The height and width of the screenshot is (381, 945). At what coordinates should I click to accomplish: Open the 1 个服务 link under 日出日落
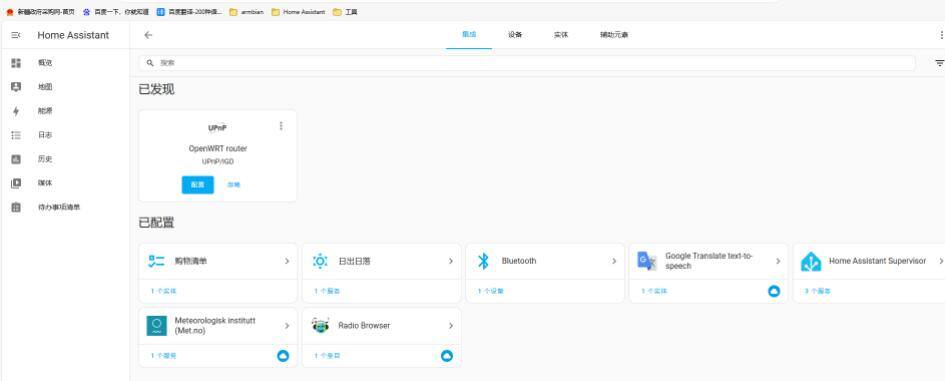(327, 291)
